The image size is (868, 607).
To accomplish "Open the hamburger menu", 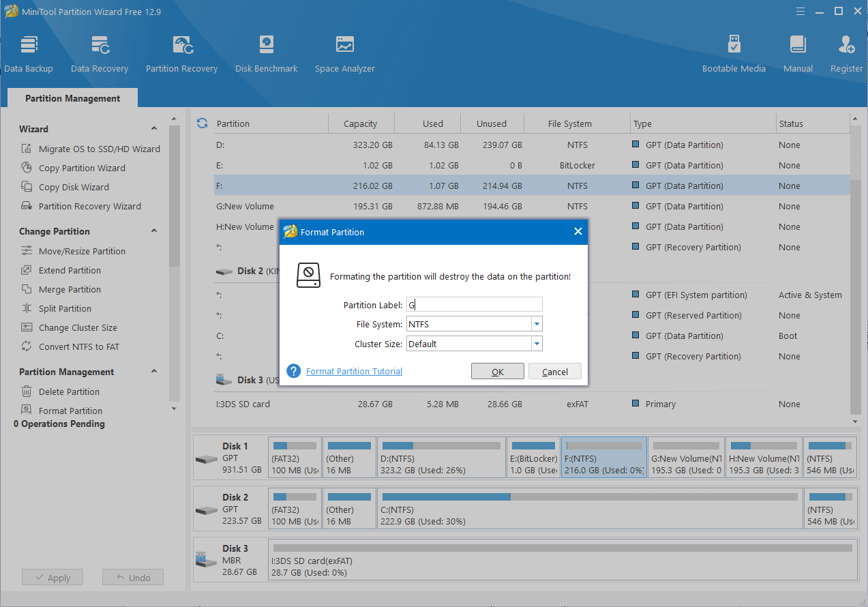I will [x=800, y=11].
